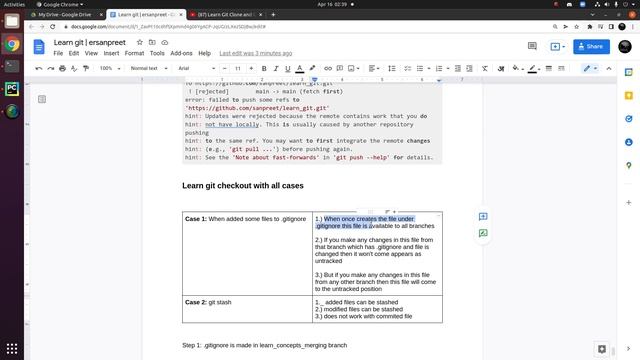Screen dimensions: 640x360
Task: Hide the menus with up chevron
Action: point(609,68)
